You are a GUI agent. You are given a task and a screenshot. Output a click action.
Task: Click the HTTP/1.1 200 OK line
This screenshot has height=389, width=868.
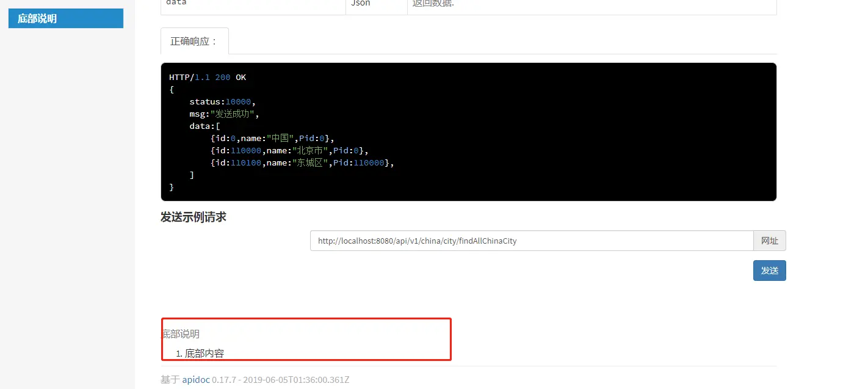click(208, 78)
